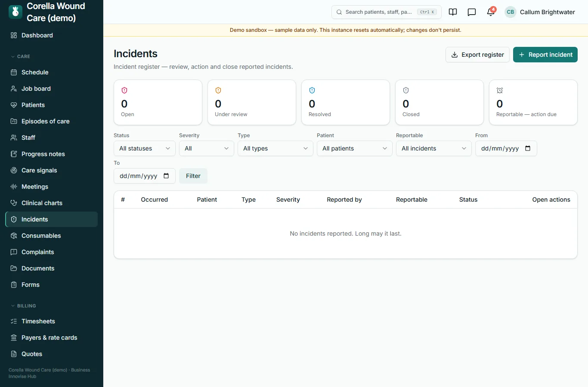
Task: Navigate to Patients section
Action: [x=52, y=105]
